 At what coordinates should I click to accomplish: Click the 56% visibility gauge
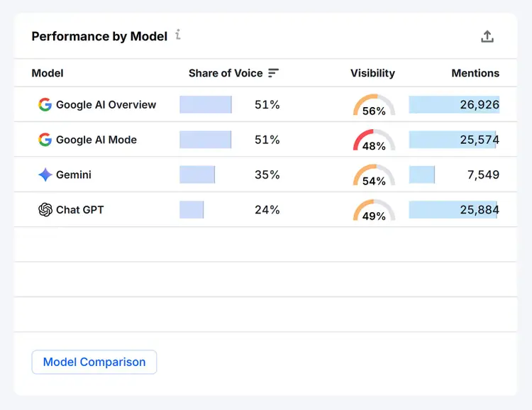tap(374, 105)
